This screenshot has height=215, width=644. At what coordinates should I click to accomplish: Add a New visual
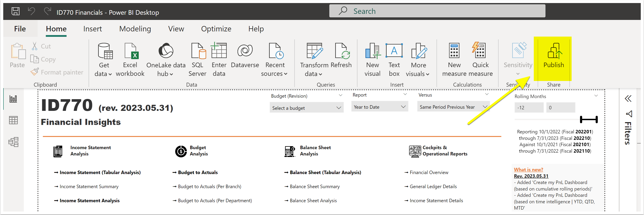click(x=373, y=60)
